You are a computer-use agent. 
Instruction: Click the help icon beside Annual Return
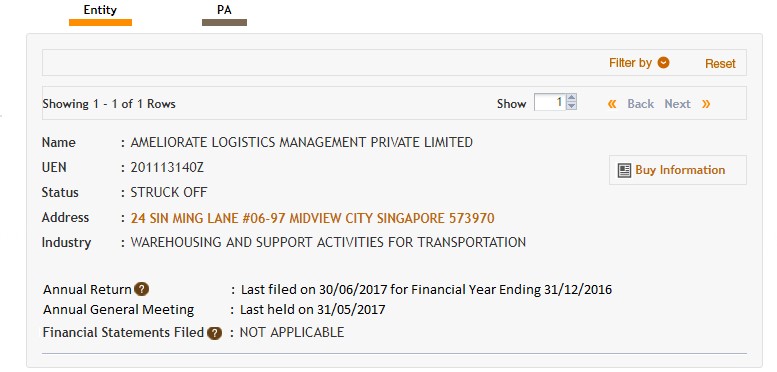142,289
